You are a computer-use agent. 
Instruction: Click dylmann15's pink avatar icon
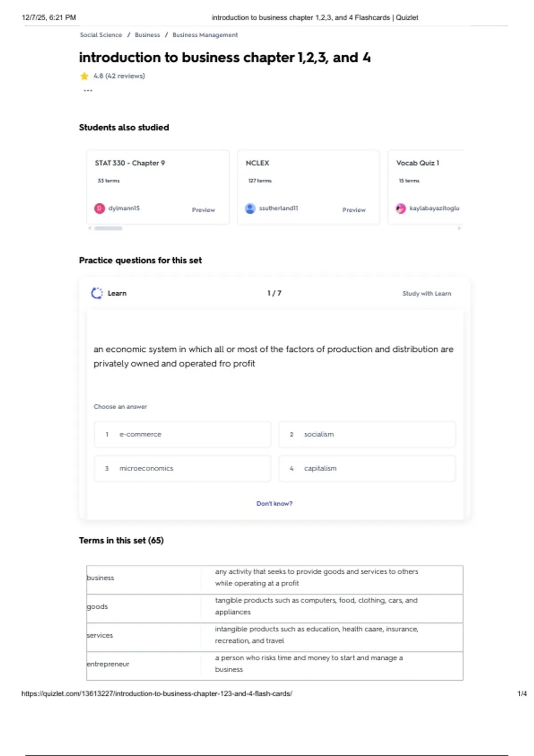click(99, 208)
